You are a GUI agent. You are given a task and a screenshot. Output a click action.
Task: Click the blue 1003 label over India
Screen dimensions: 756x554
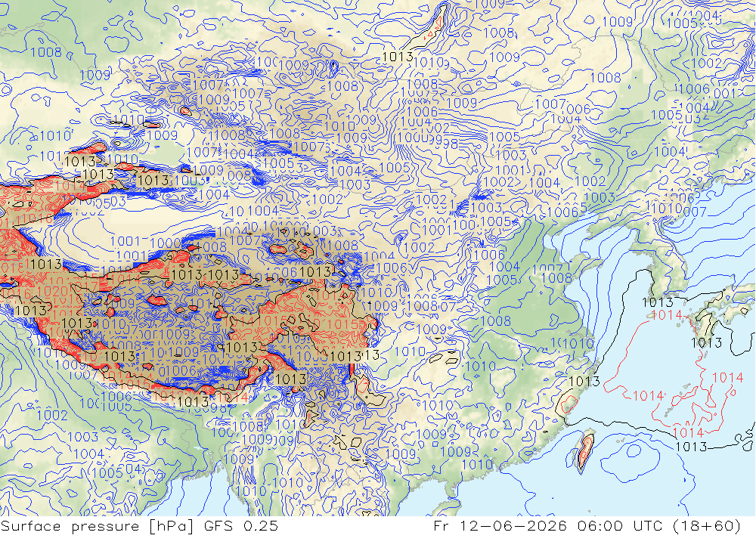[83, 438]
